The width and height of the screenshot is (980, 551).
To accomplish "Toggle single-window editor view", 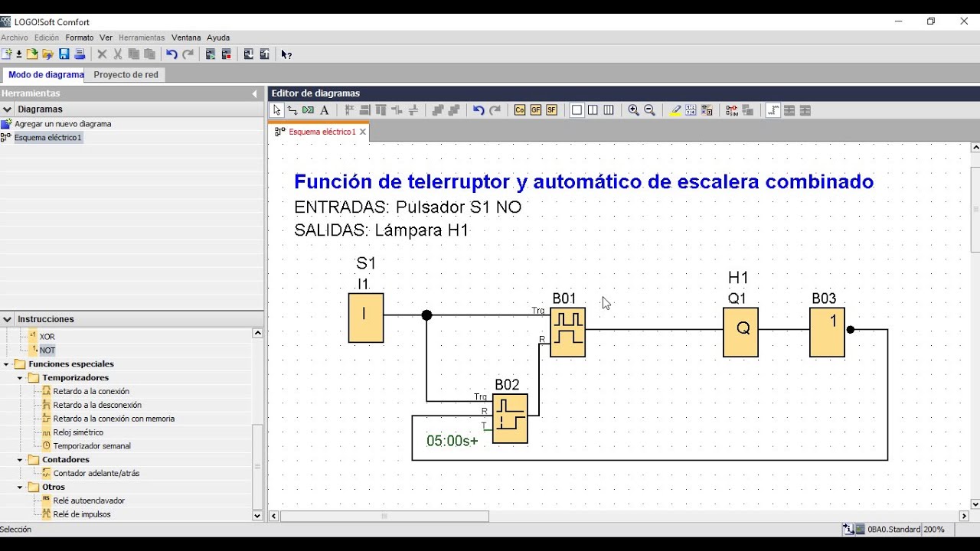I will [577, 110].
